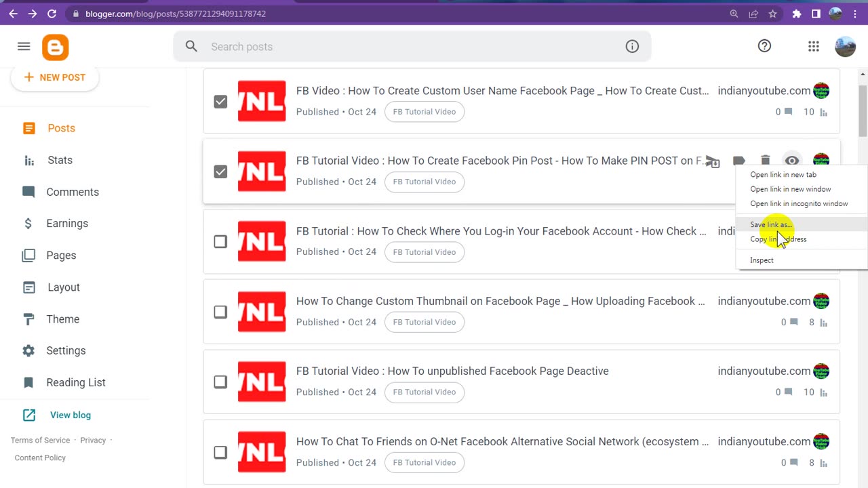The width and height of the screenshot is (868, 488).
Task: Open the Google account avatar in Blogger header
Action: pyautogui.click(x=845, y=46)
